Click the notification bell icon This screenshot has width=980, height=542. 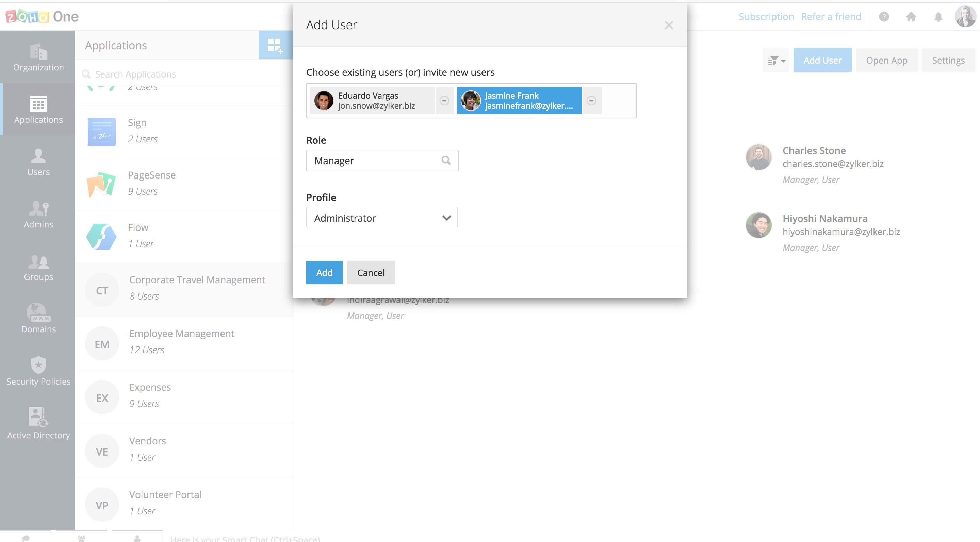point(938,16)
